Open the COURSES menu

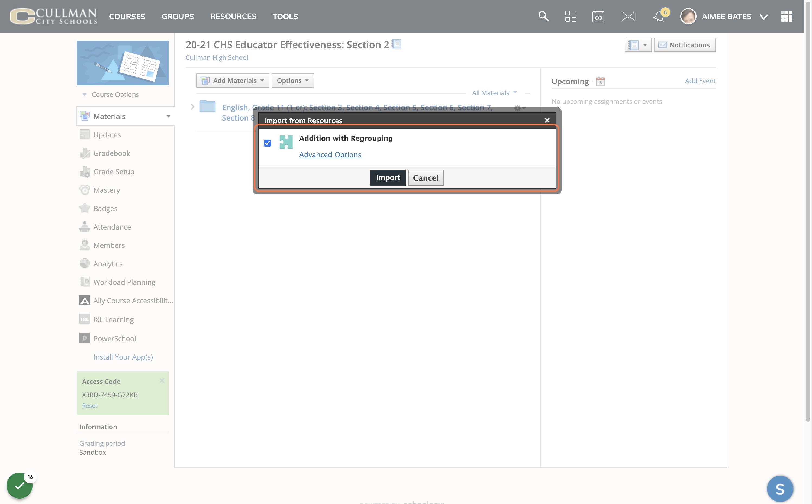(127, 16)
